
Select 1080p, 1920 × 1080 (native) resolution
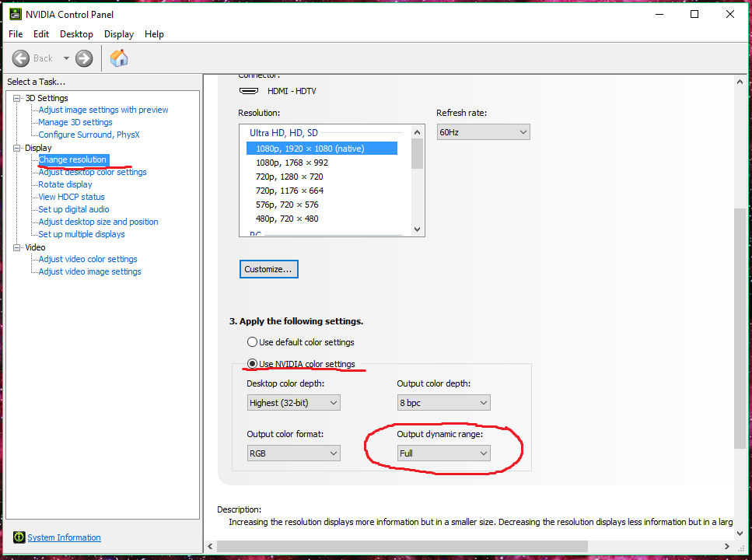(x=322, y=149)
